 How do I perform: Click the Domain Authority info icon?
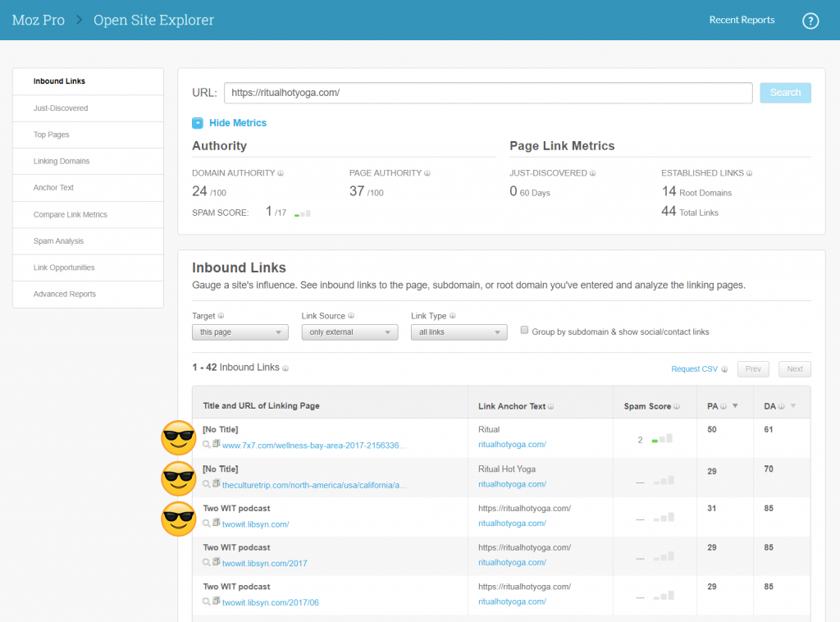tap(281, 174)
